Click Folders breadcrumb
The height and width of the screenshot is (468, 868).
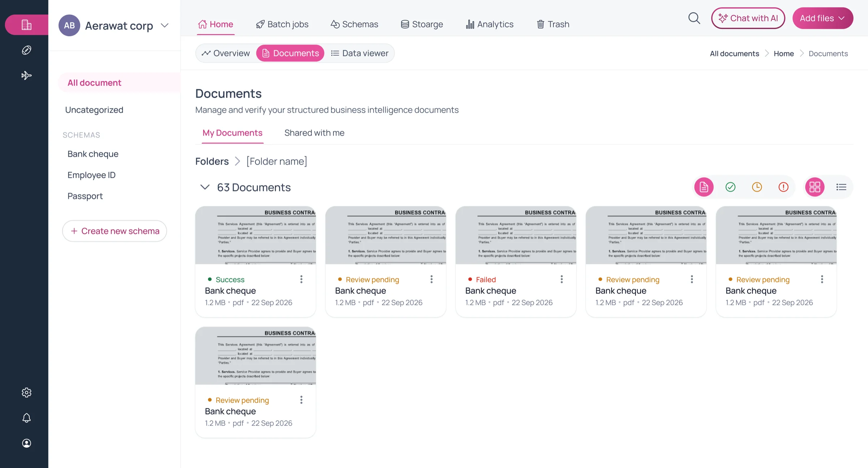(x=212, y=161)
